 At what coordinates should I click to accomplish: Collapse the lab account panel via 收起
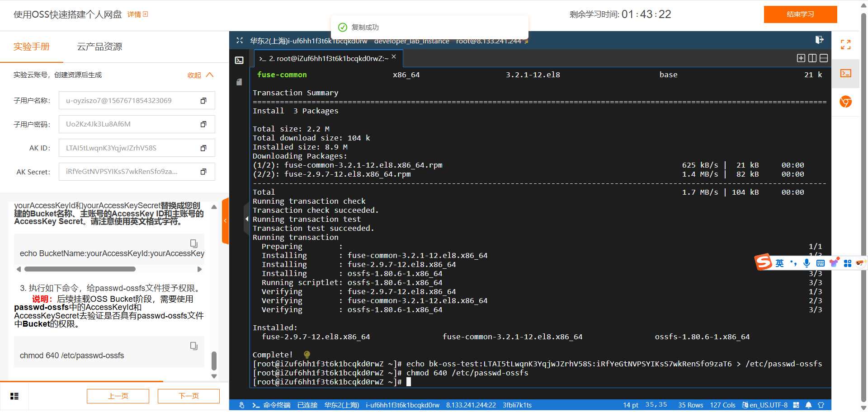click(200, 75)
